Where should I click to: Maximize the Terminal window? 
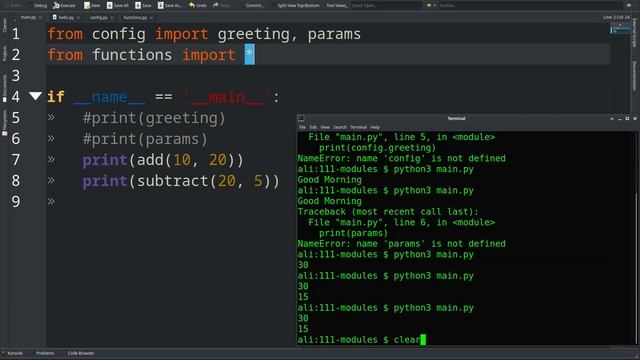coord(627,119)
